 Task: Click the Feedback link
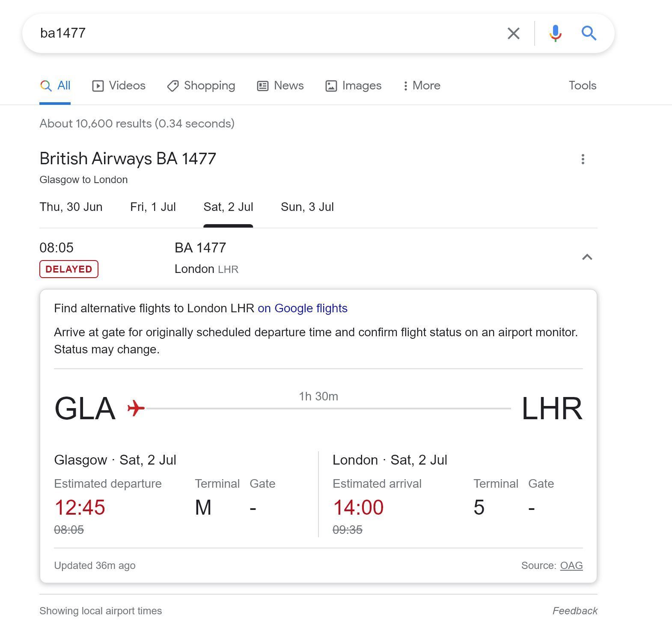(x=574, y=611)
